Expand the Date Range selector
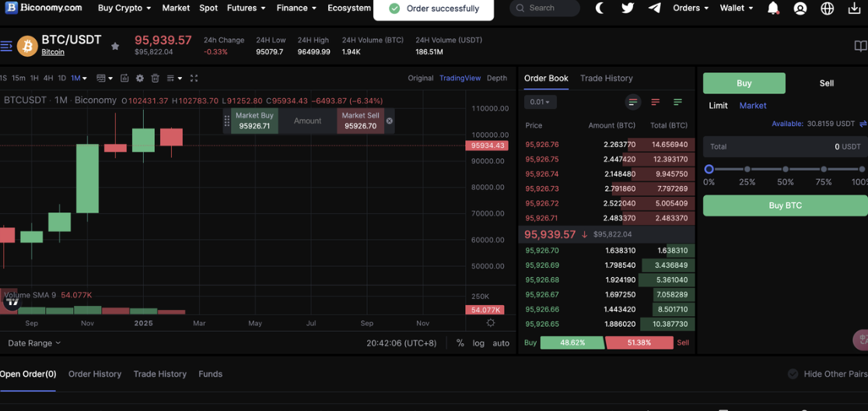This screenshot has height=411, width=868. [34, 342]
